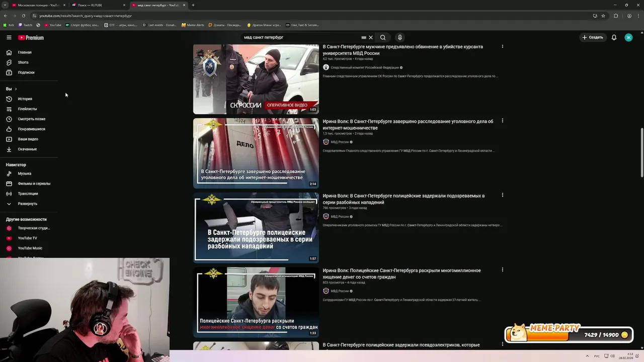Open Творческая студия link
Viewport: 644px width, 362px height.
[x=34, y=228]
